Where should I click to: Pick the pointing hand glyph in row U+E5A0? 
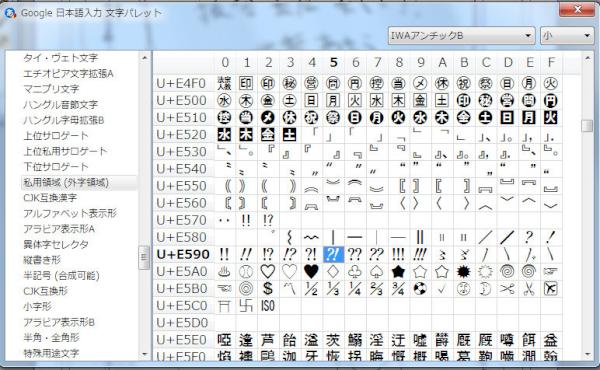tap(551, 272)
